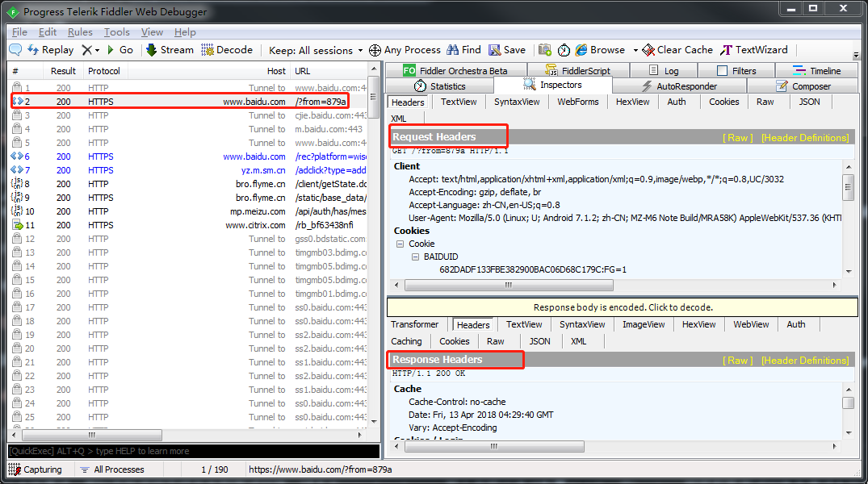This screenshot has width=868, height=484.
Task: Select request SyntaxView tab beside TextView
Action: coord(517,102)
